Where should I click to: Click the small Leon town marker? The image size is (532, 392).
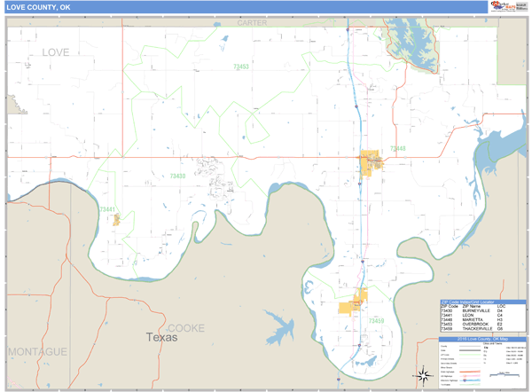coord(115,219)
